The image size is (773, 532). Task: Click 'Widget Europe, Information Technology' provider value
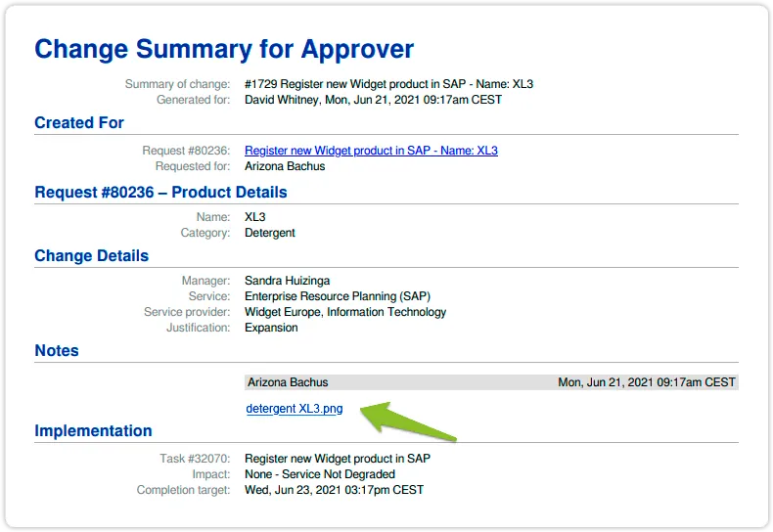[345, 312]
